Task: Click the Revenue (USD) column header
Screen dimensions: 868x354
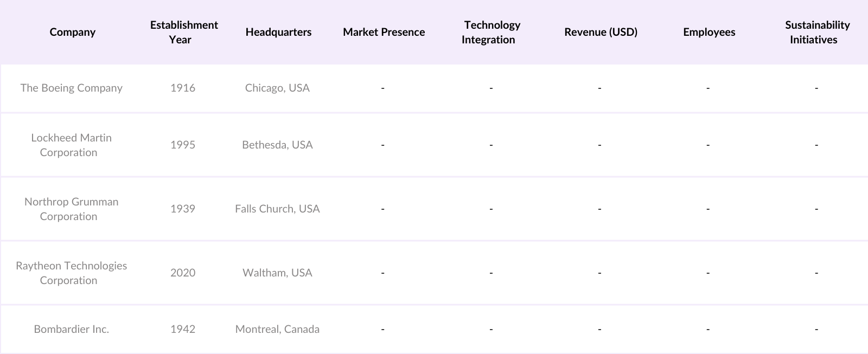Action: pos(601,32)
